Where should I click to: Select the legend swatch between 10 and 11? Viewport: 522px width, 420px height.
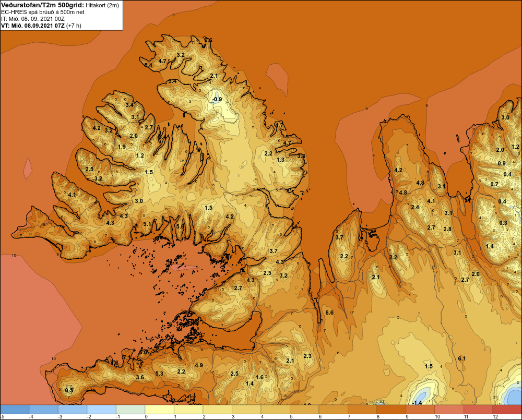point(449,409)
